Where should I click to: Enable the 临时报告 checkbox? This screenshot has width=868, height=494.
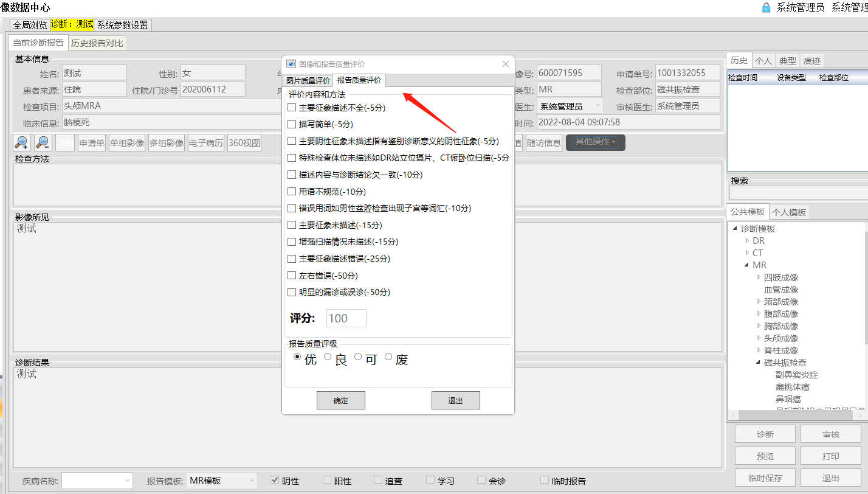pyautogui.click(x=545, y=480)
